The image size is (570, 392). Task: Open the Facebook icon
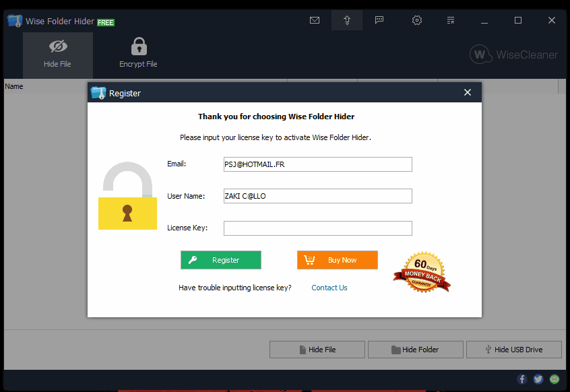pyautogui.click(x=522, y=379)
